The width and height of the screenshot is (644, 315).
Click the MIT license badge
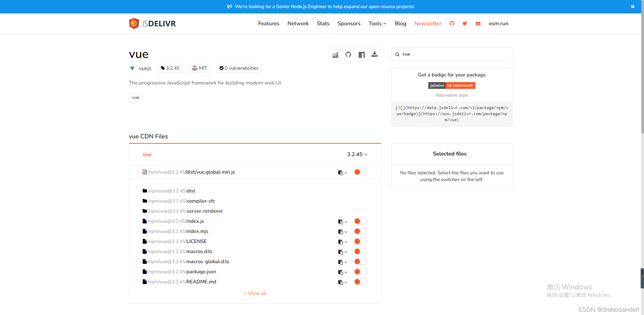click(x=200, y=68)
